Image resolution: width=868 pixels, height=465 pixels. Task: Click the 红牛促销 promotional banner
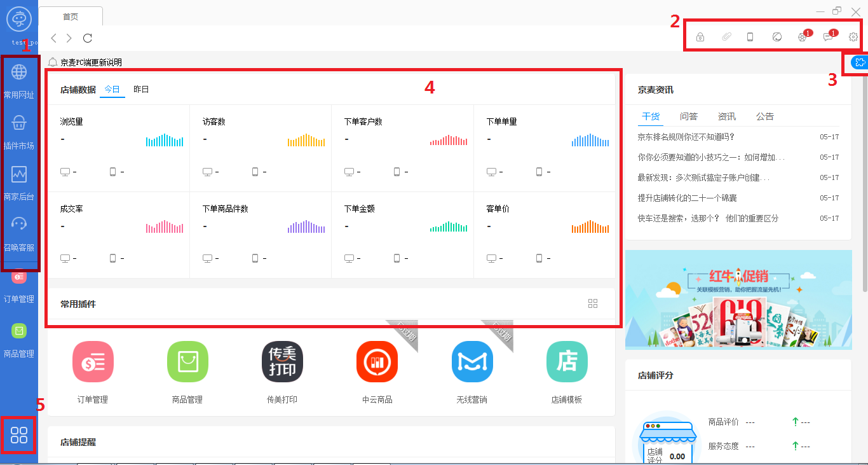point(738,299)
